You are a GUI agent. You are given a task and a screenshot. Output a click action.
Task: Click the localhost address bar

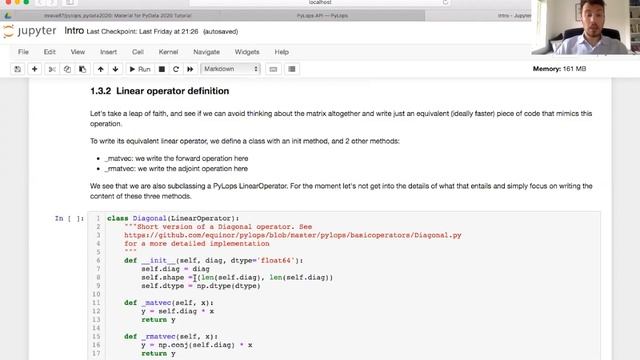click(x=320, y=2)
